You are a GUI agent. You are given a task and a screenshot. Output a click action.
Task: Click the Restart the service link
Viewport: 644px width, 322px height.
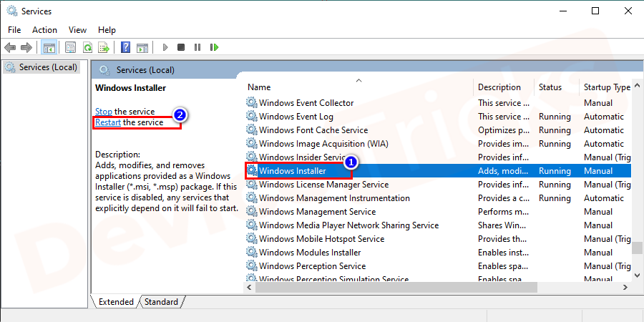(108, 122)
